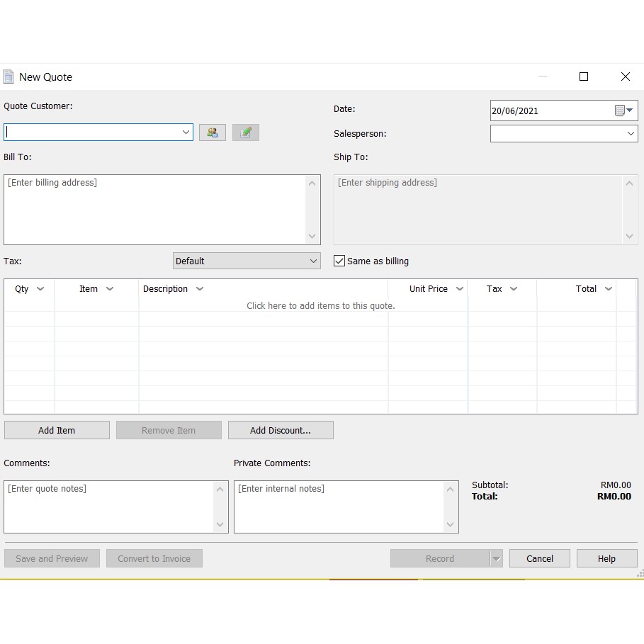The image size is (644, 644).
Task: Click the edit customer pencil icon
Action: point(245,132)
